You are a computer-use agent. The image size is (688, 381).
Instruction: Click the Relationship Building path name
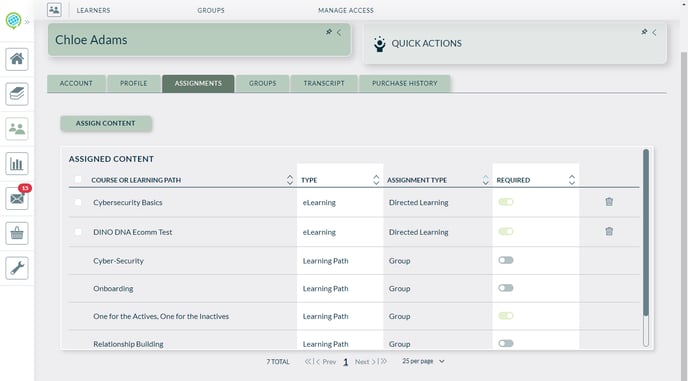point(128,344)
